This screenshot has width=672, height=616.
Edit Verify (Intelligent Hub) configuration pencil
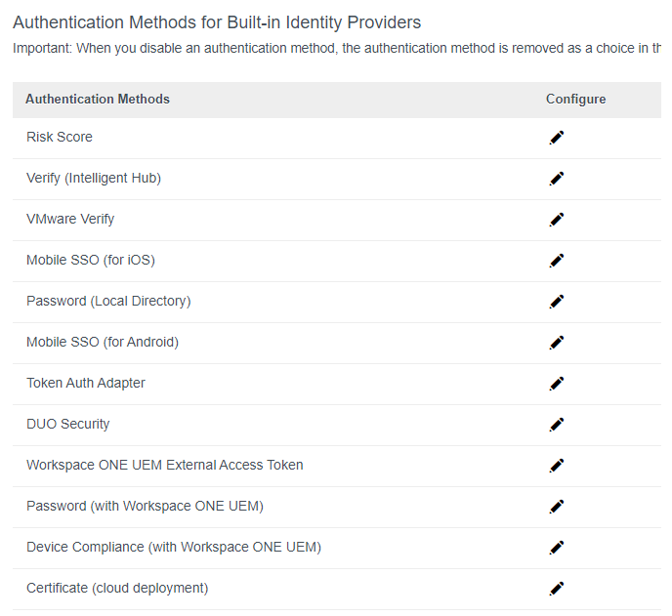tap(557, 179)
